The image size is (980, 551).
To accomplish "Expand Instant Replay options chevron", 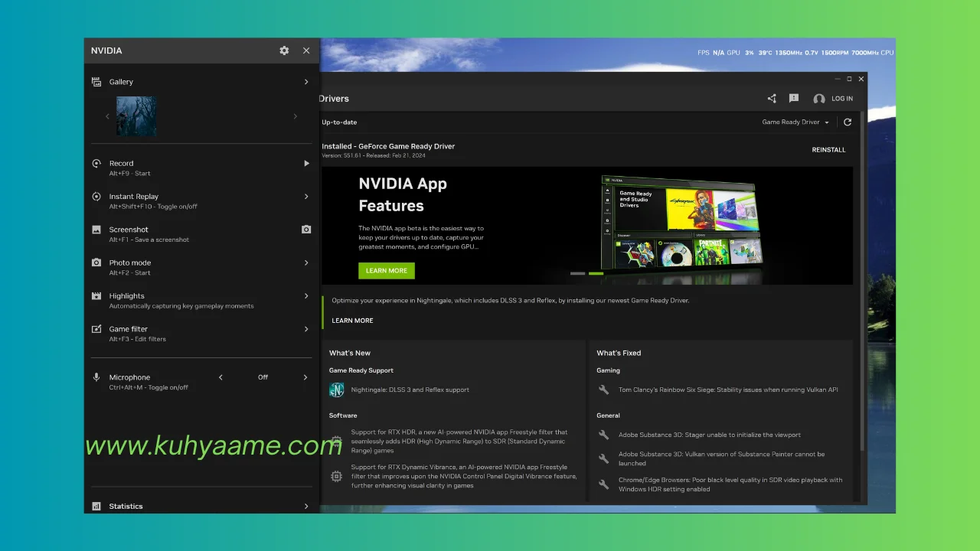I will click(x=306, y=197).
